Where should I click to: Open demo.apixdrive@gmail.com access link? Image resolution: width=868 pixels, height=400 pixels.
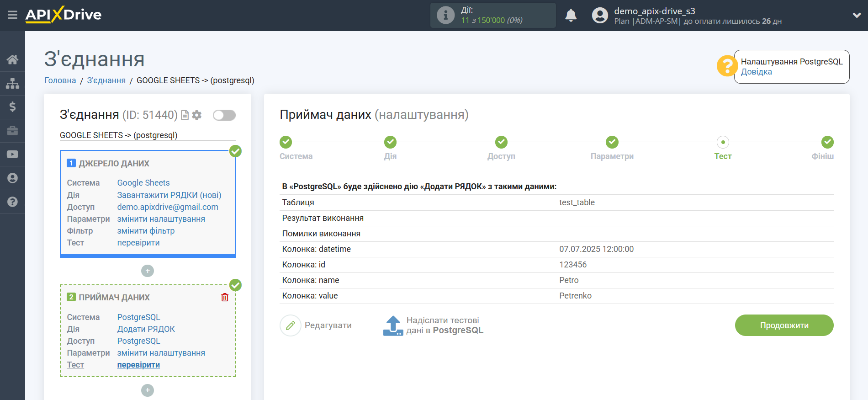168,207
